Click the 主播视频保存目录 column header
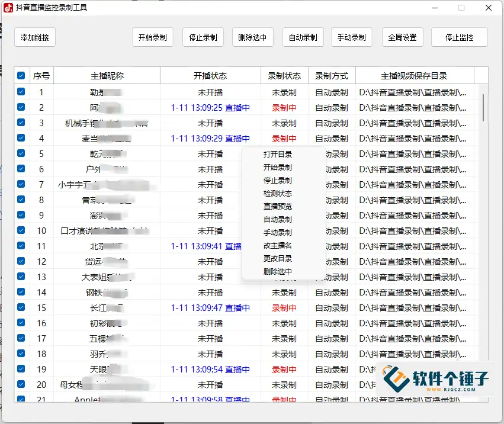The image size is (504, 424). [x=415, y=76]
